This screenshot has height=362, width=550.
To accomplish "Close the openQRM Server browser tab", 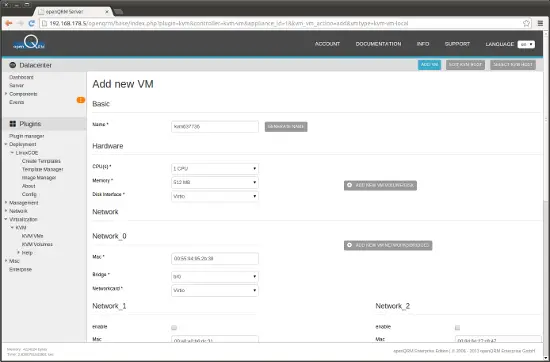I will click(107, 12).
